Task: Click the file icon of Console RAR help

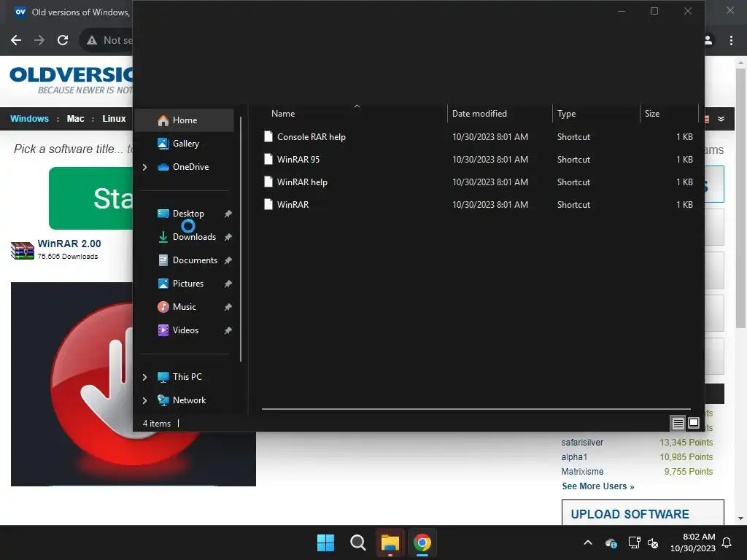Action: point(268,137)
